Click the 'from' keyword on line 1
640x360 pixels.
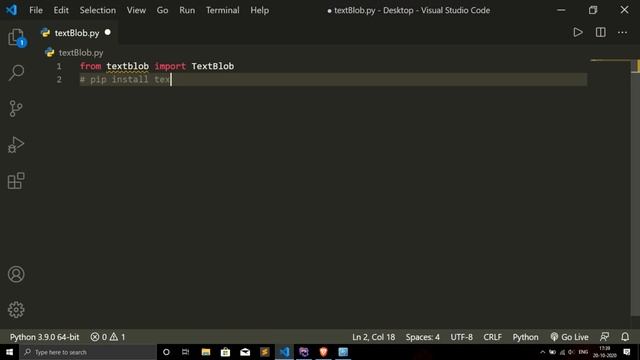tap(90, 66)
